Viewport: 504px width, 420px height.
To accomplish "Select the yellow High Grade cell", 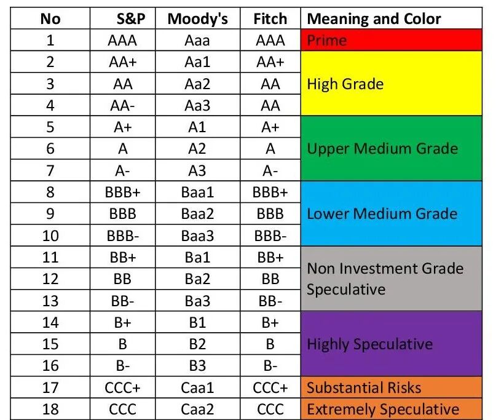I will [392, 84].
